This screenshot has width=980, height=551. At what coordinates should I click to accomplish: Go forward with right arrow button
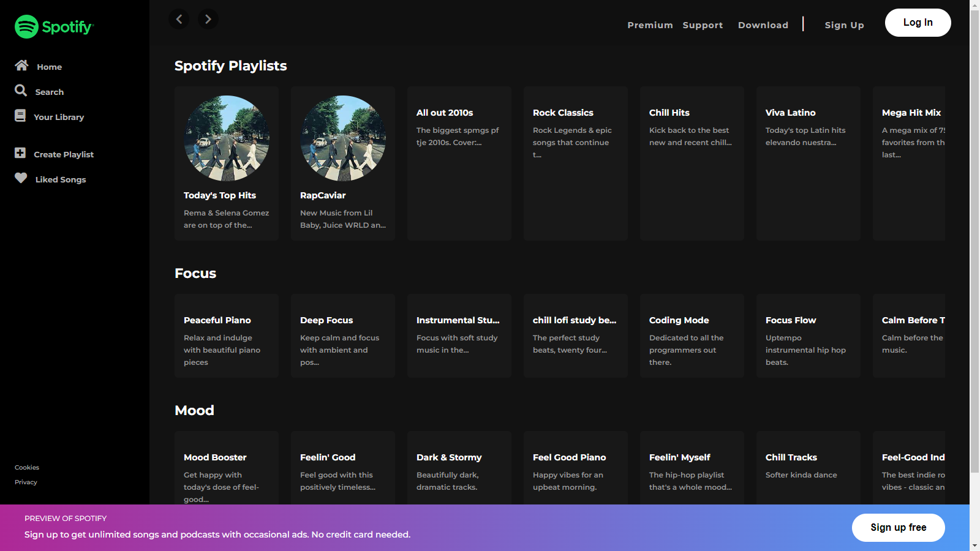pyautogui.click(x=208, y=19)
